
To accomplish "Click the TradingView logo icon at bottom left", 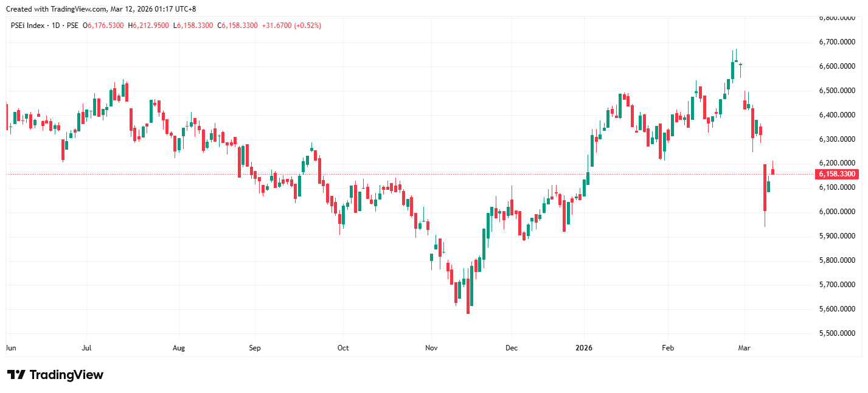I will (16, 375).
